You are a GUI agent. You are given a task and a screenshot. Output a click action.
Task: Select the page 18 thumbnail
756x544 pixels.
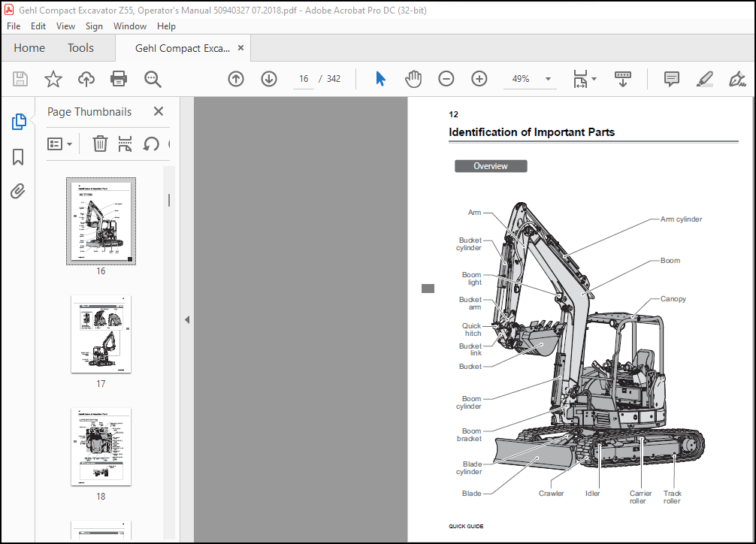(101, 446)
